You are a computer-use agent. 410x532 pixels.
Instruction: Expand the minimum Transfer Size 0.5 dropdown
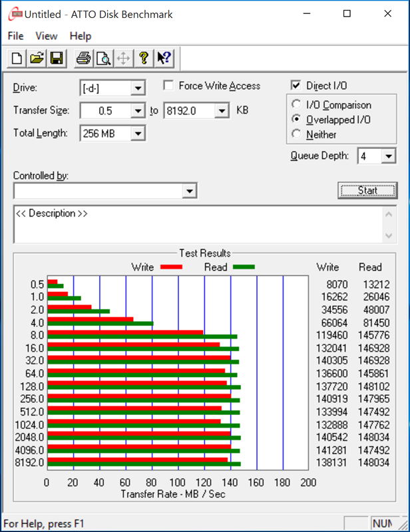click(138, 111)
